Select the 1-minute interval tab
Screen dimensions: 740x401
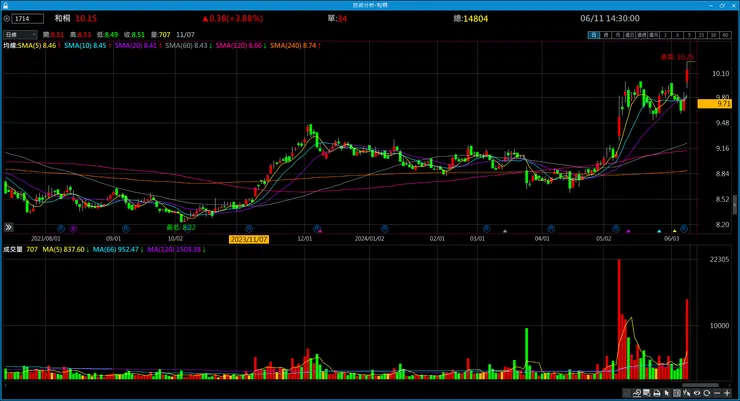(x=665, y=35)
